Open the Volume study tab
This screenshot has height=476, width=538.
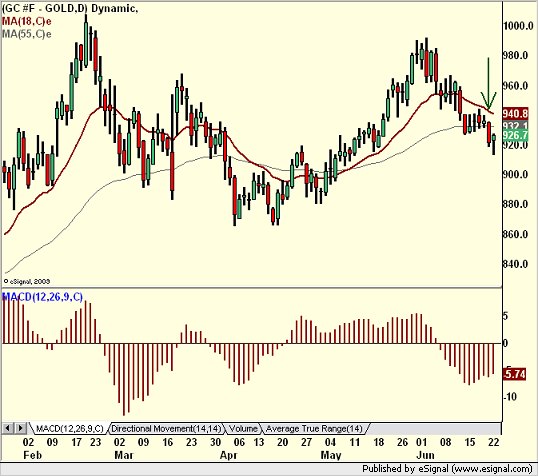[x=243, y=429]
